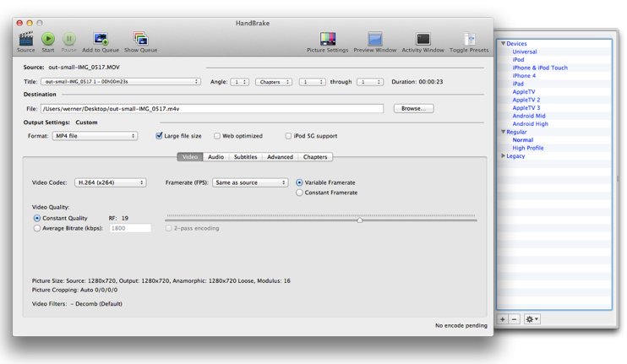Open the Angle dropdown
This screenshot has height=364, width=627.
pos(239,82)
